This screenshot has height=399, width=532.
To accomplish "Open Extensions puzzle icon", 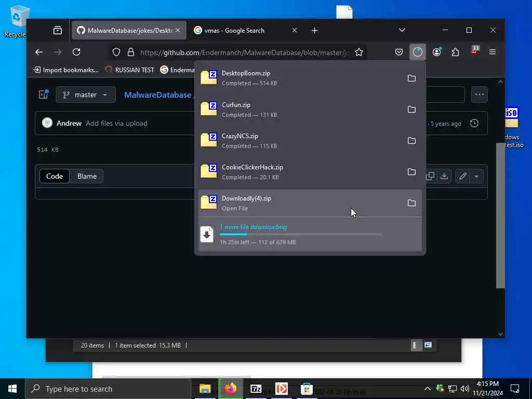I will [455, 52].
